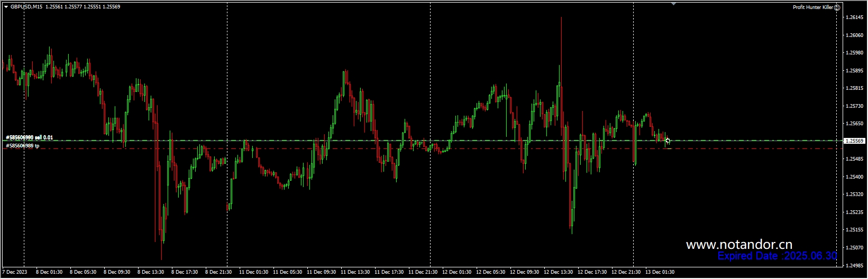Click price scale value 1.25400
The height and width of the screenshot is (279, 868).
point(855,177)
